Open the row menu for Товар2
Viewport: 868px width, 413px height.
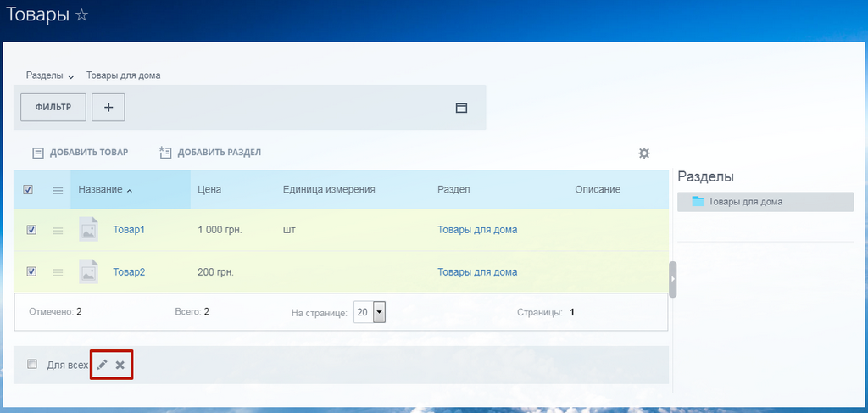coord(58,272)
